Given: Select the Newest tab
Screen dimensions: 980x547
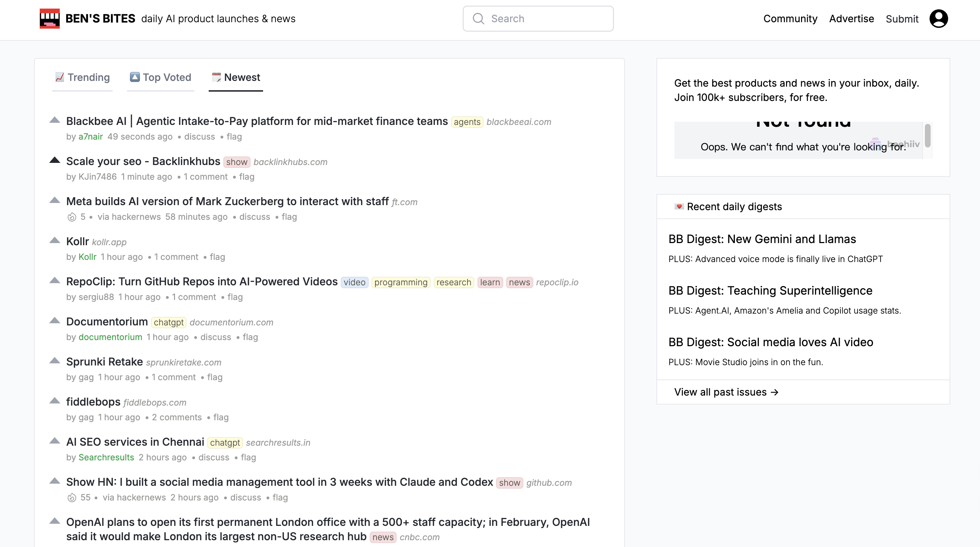Looking at the screenshot, I should pyautogui.click(x=236, y=77).
